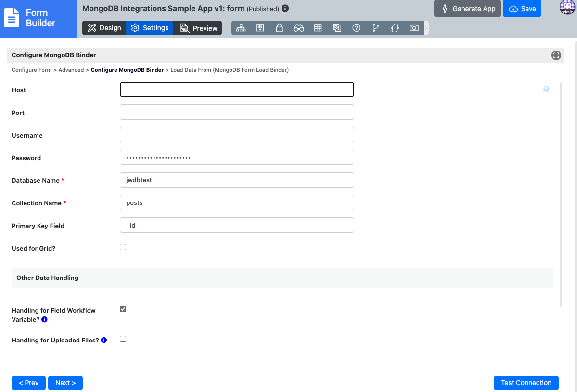The image size is (577, 392).
Task: Click into the Password field
Action: pos(237,157)
